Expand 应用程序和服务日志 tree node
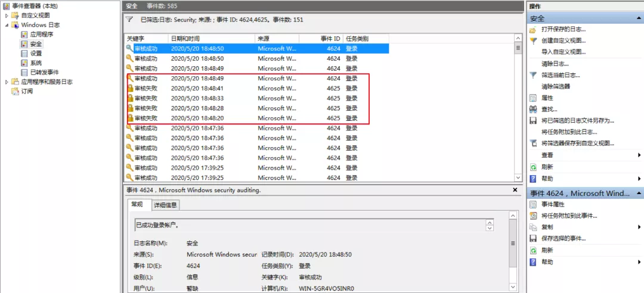The height and width of the screenshot is (293, 644). pyautogui.click(x=7, y=82)
